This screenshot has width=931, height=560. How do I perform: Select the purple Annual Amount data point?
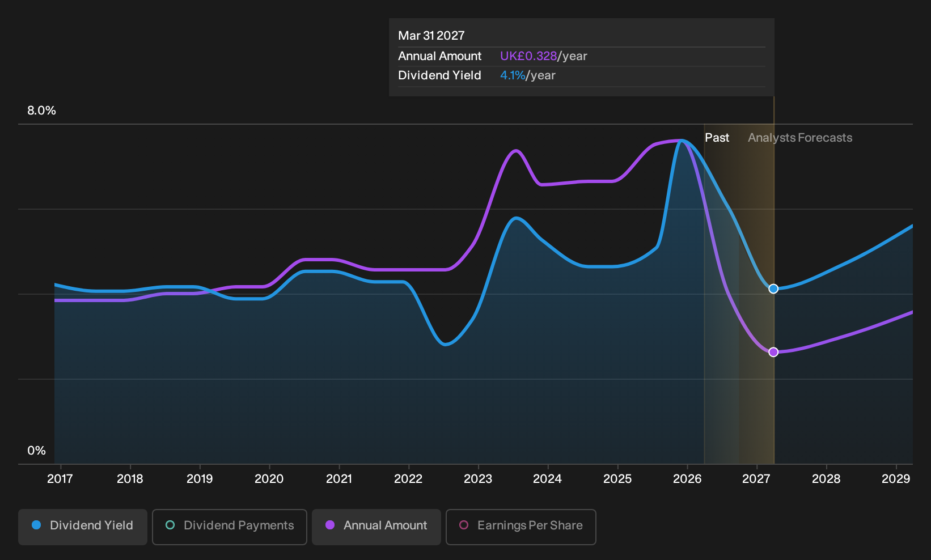click(773, 353)
